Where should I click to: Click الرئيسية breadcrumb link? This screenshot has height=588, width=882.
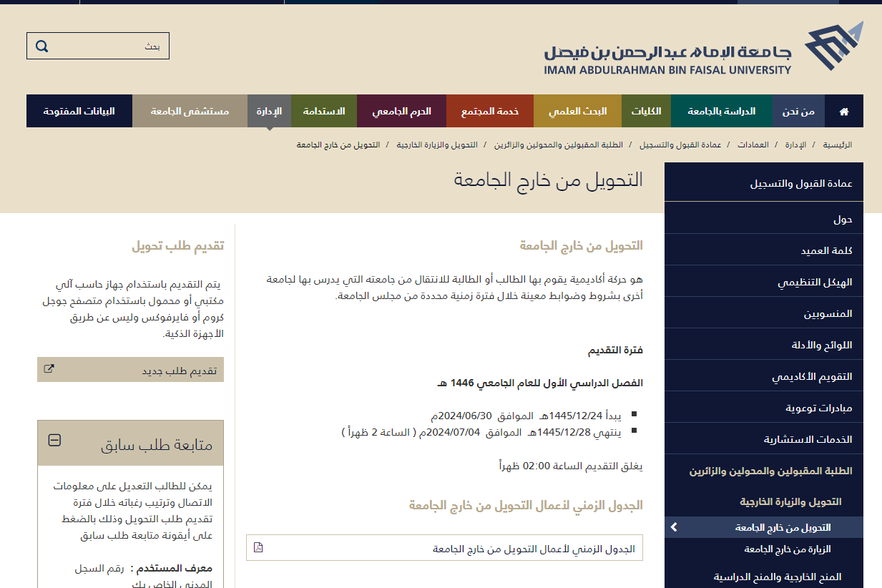(836, 145)
